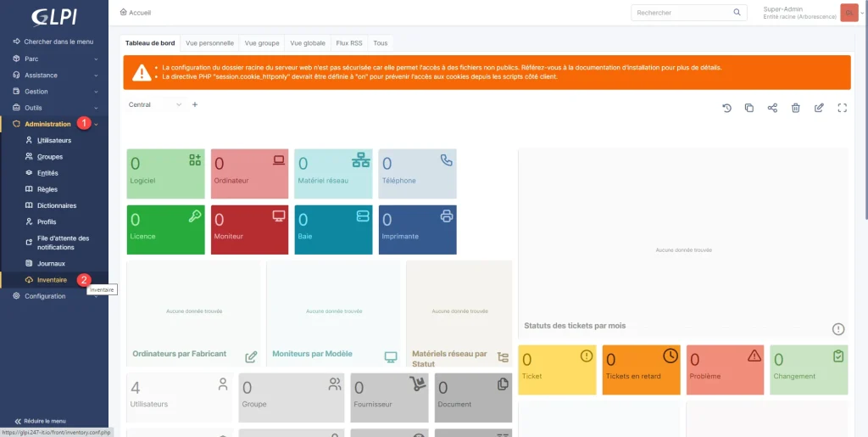This screenshot has width=868, height=437.
Task: Switch to Vue groupe tab
Action: tap(262, 43)
